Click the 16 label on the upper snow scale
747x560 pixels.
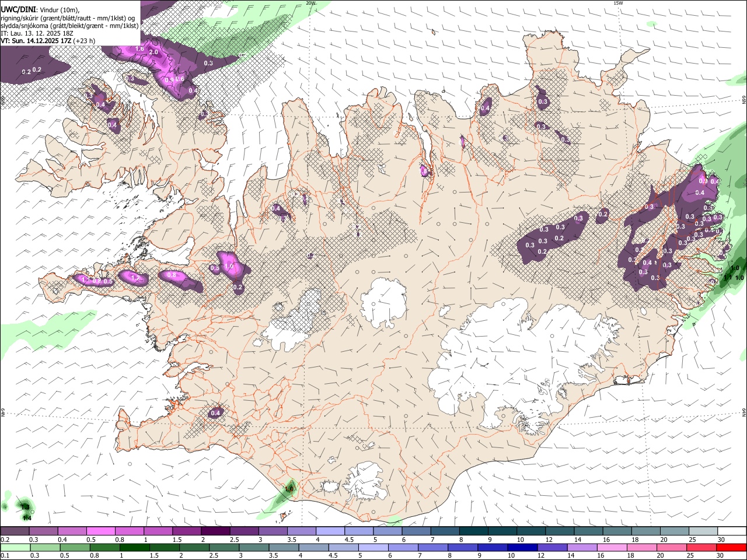[x=606, y=540]
